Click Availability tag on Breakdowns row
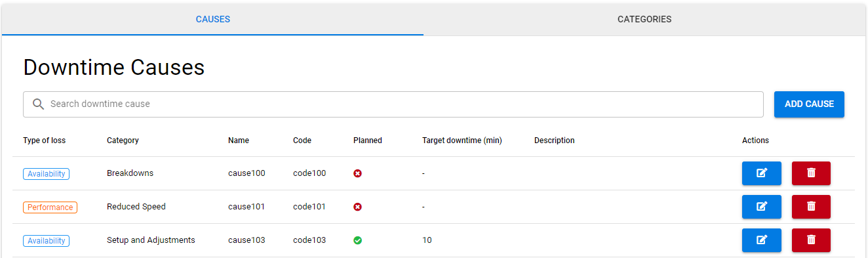Screen dimensions: 868x258 point(47,174)
